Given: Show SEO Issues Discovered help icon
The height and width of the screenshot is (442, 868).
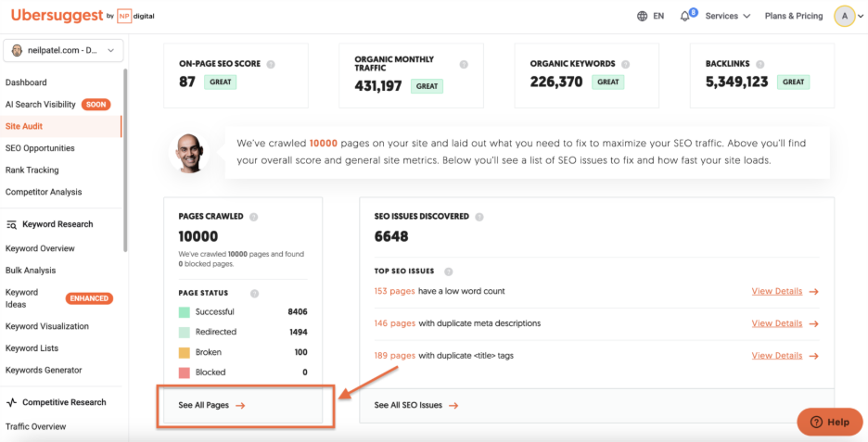Looking at the screenshot, I should coord(479,217).
